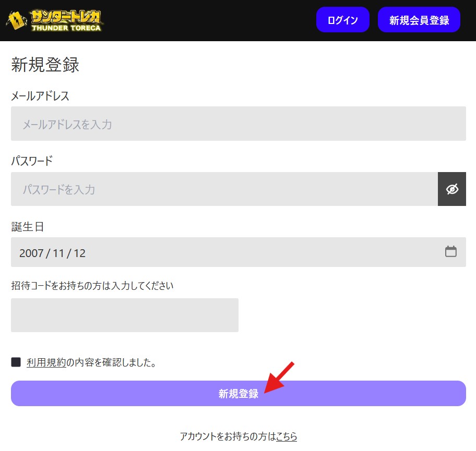Click the ログイン button in the header
This screenshot has width=476, height=451.
click(342, 20)
